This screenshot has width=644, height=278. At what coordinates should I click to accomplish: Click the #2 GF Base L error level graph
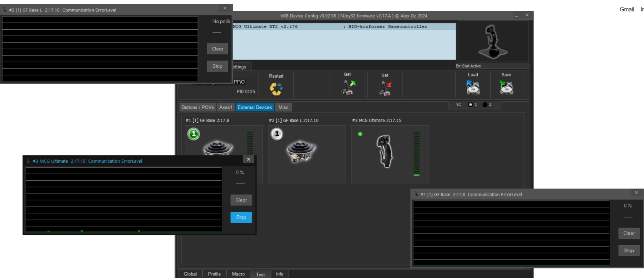[x=100, y=49]
